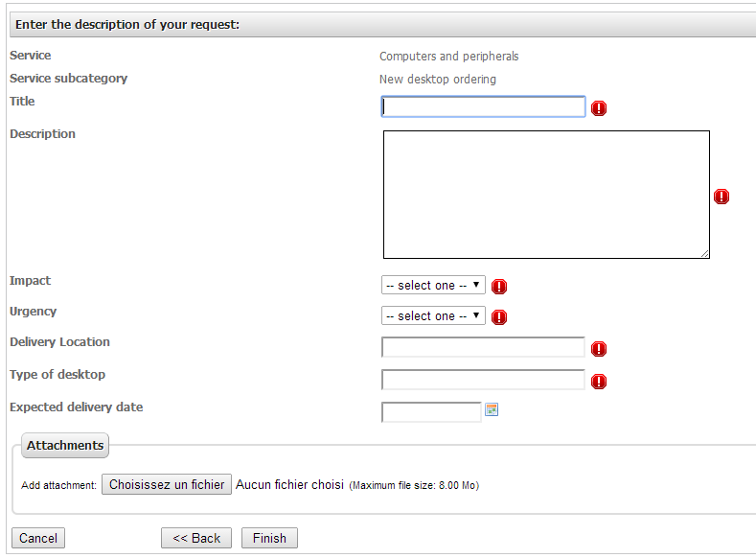Focus the Title text field
The height and width of the screenshot is (558, 756).
click(483, 106)
